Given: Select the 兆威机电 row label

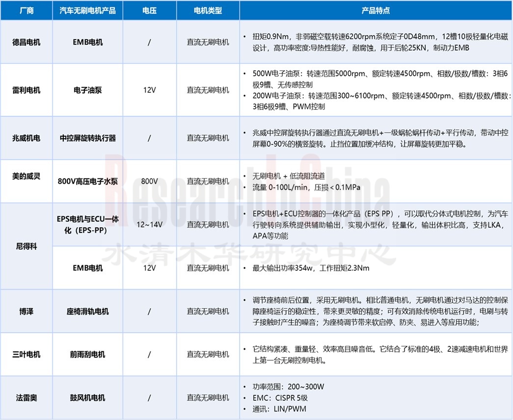Looking at the screenshot, I should (x=27, y=137).
